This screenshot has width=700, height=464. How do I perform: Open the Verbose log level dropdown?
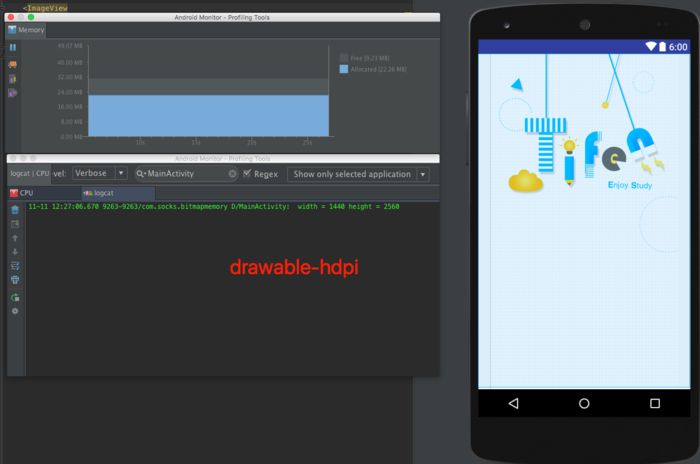pyautogui.click(x=100, y=173)
